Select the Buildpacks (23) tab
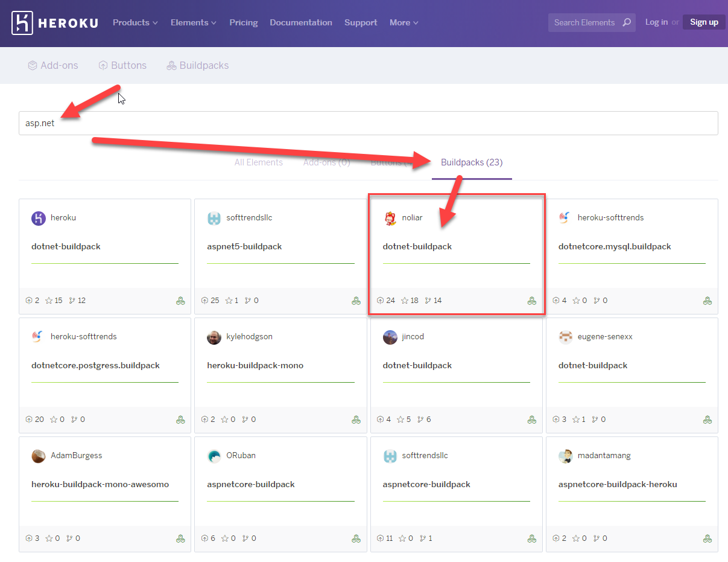The width and height of the screenshot is (728, 562). [472, 162]
